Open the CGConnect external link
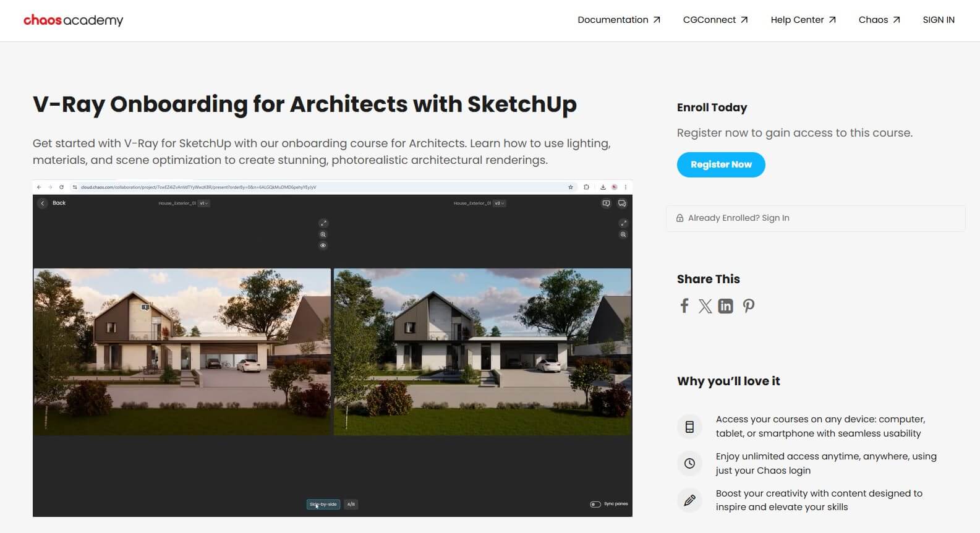980x533 pixels. click(x=715, y=20)
